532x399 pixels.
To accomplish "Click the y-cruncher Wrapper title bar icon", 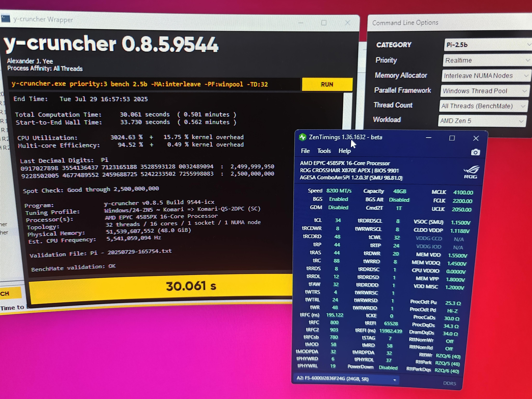I will tap(5, 19).
